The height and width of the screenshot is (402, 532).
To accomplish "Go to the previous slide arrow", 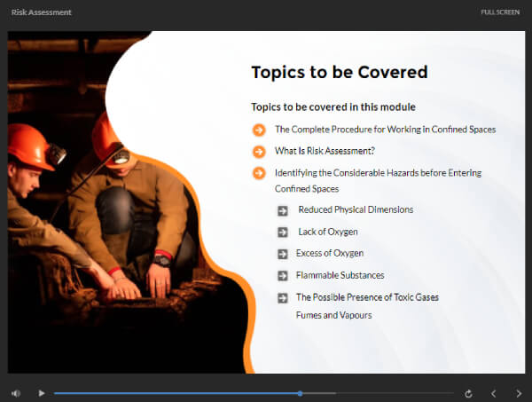I will tap(493, 393).
